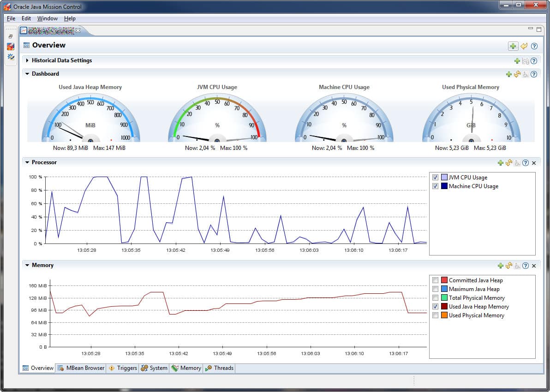This screenshot has height=392, width=550.
Task: Click the Dashboard refresh arrows icon
Action: click(x=517, y=74)
